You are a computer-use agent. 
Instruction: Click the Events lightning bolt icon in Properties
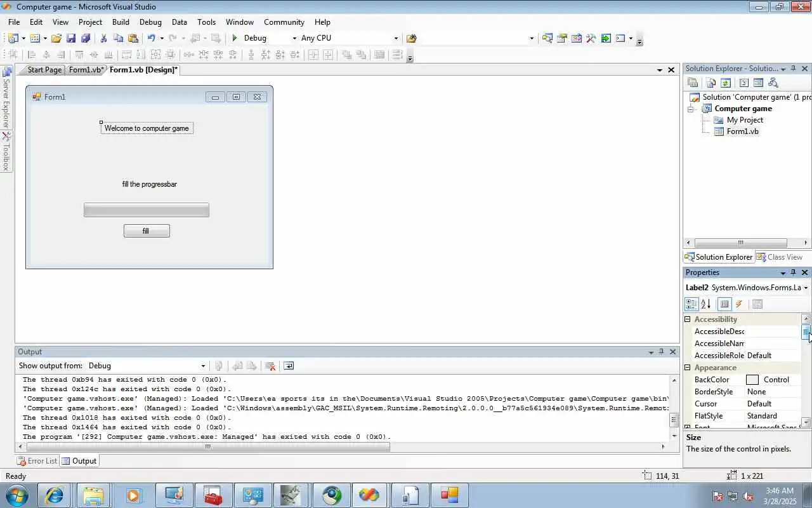coord(739,304)
